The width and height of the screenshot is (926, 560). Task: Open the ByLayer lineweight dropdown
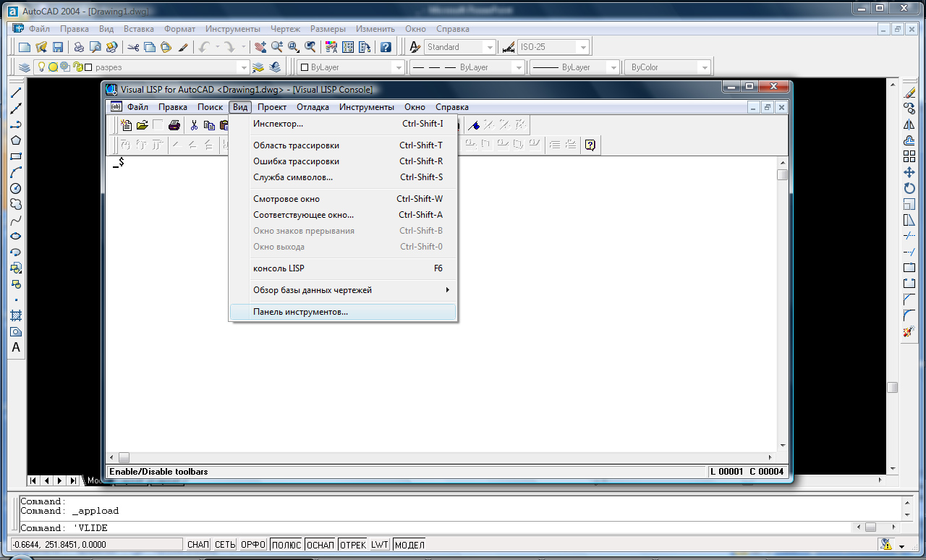tap(613, 67)
